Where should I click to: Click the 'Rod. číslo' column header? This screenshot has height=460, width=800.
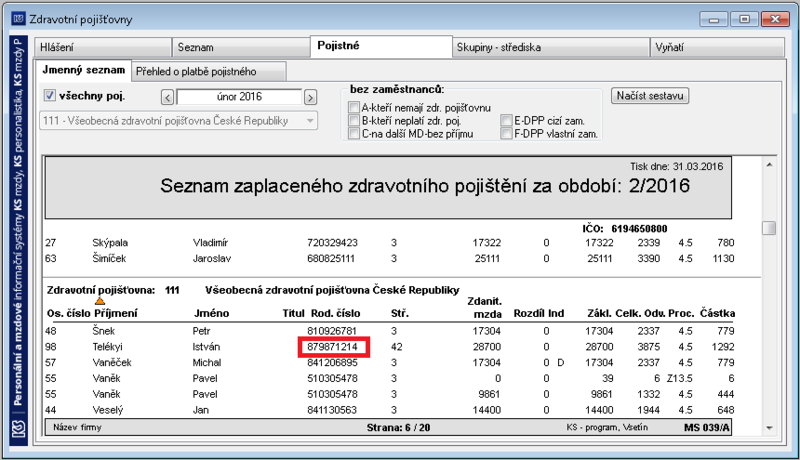(336, 313)
